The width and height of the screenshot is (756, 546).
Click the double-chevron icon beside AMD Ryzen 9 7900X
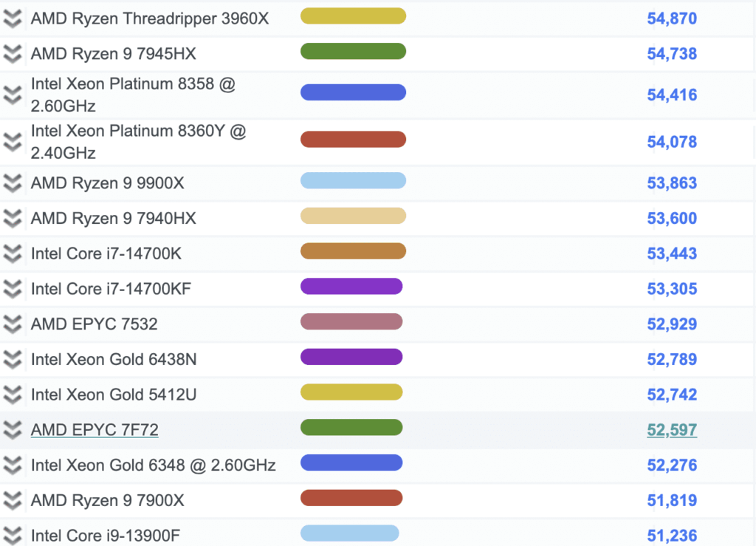coord(13,500)
